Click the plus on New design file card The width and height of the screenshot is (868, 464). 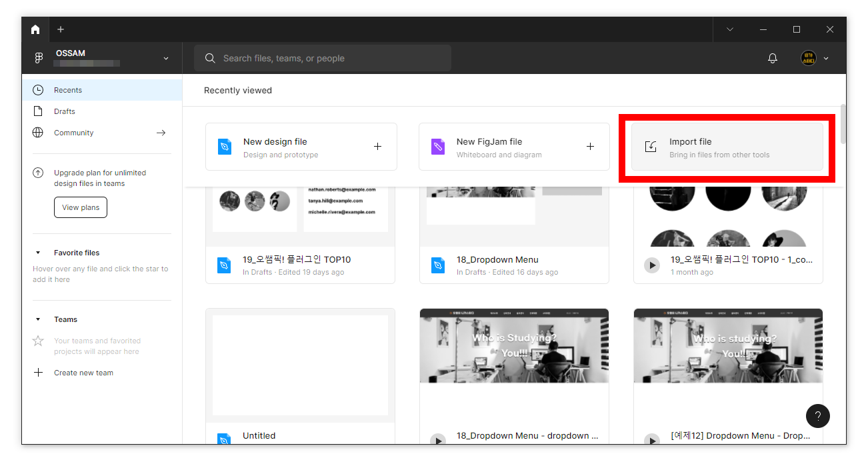pyautogui.click(x=377, y=147)
